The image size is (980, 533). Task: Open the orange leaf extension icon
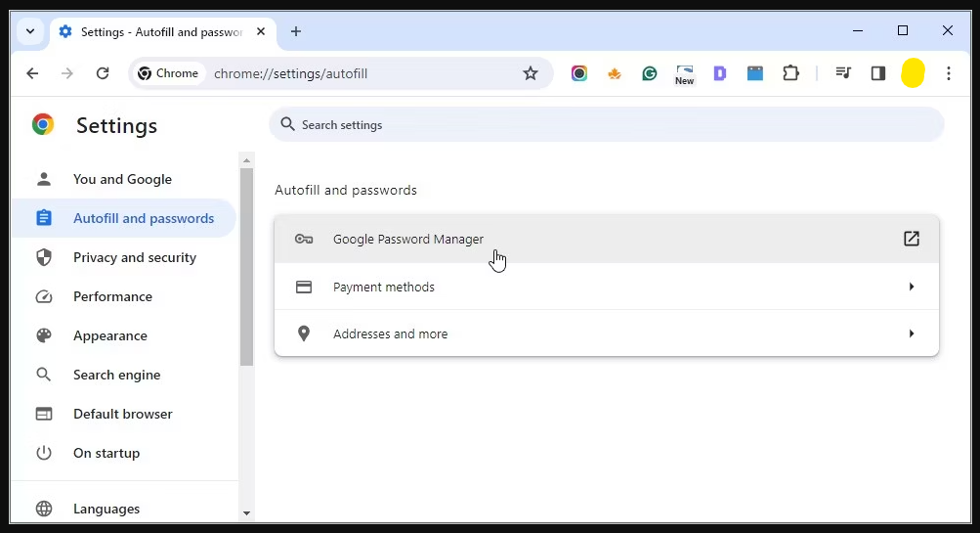(x=615, y=73)
